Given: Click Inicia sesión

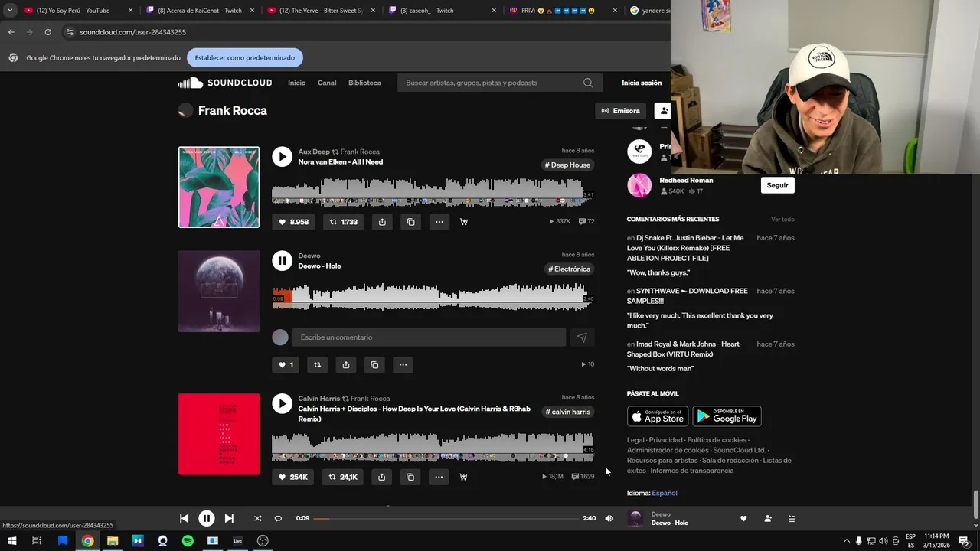Looking at the screenshot, I should click(x=642, y=83).
